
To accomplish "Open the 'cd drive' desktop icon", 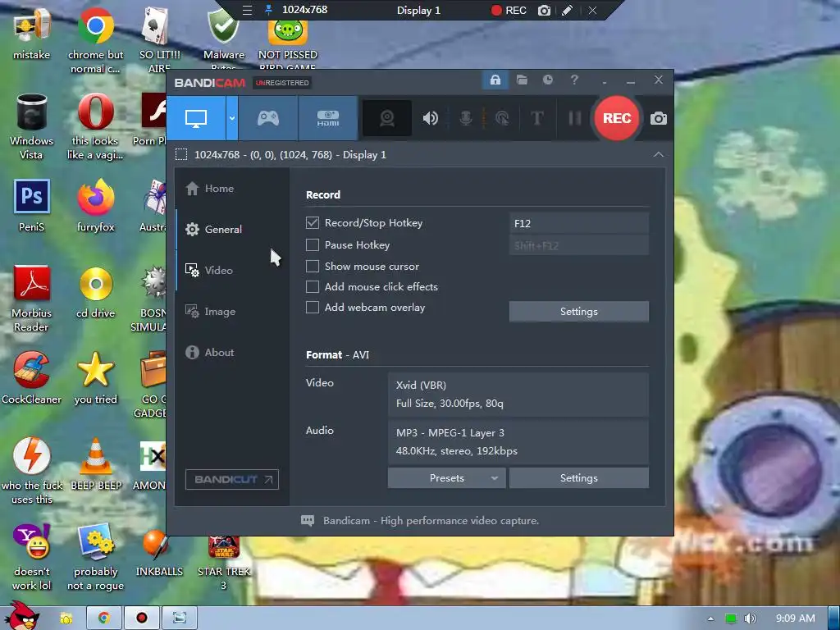I will tap(95, 291).
